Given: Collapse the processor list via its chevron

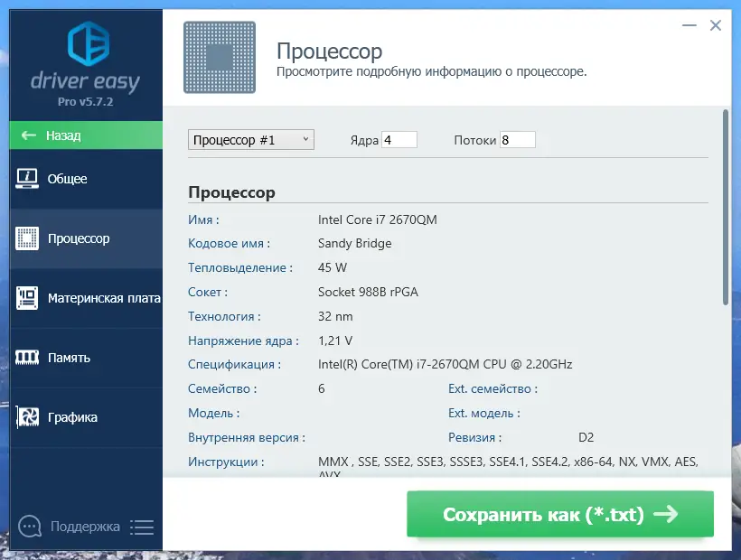Looking at the screenshot, I should coord(306,139).
